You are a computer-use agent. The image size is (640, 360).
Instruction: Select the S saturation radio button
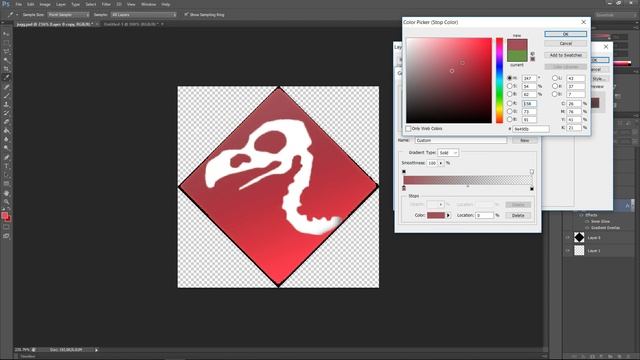click(509, 86)
